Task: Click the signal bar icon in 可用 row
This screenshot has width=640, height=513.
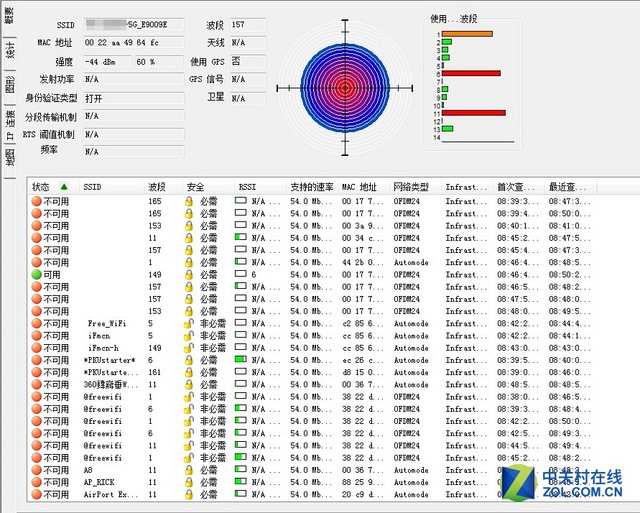Action: pos(241,273)
